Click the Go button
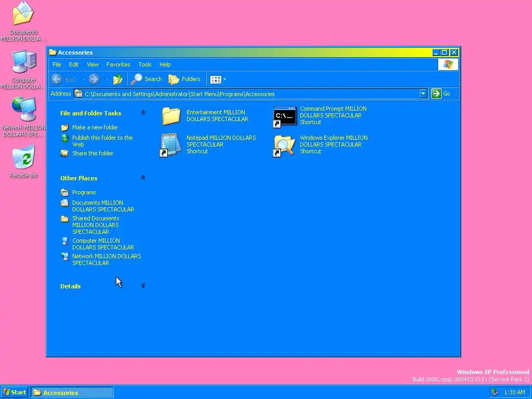The width and height of the screenshot is (532, 399). (441, 94)
